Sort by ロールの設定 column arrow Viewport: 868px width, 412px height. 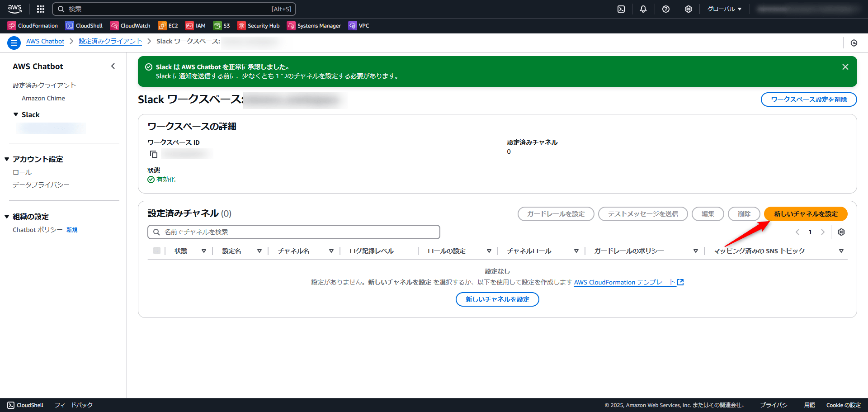pos(489,251)
